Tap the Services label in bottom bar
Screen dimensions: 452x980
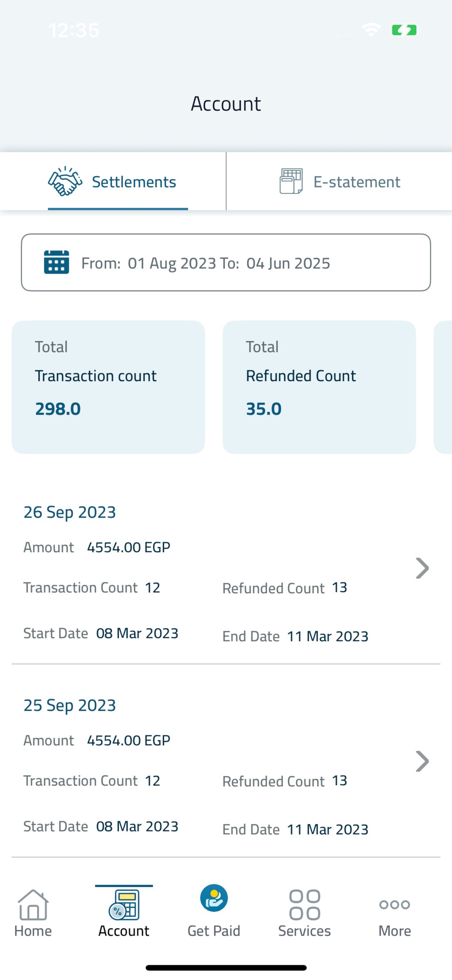[305, 931]
